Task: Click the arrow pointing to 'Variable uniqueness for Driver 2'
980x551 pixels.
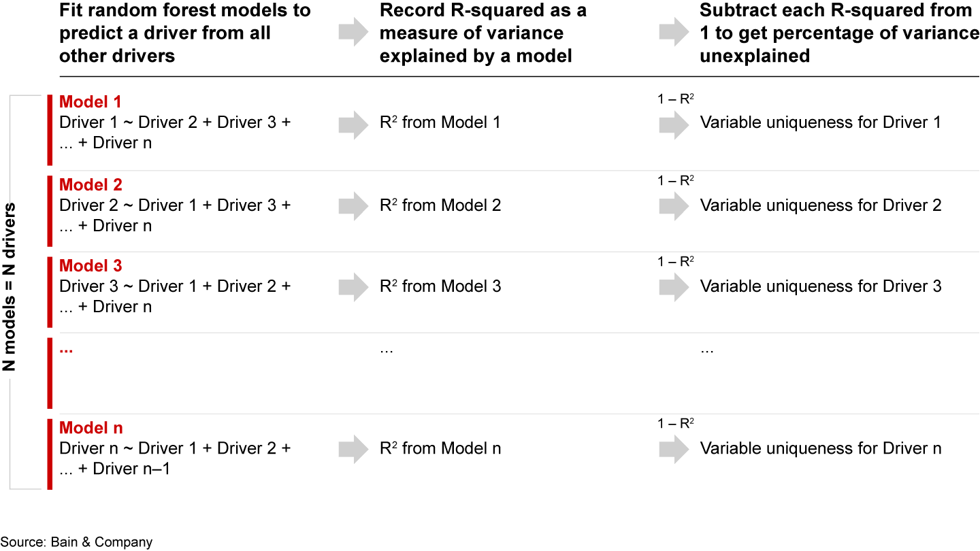Action: tap(674, 205)
